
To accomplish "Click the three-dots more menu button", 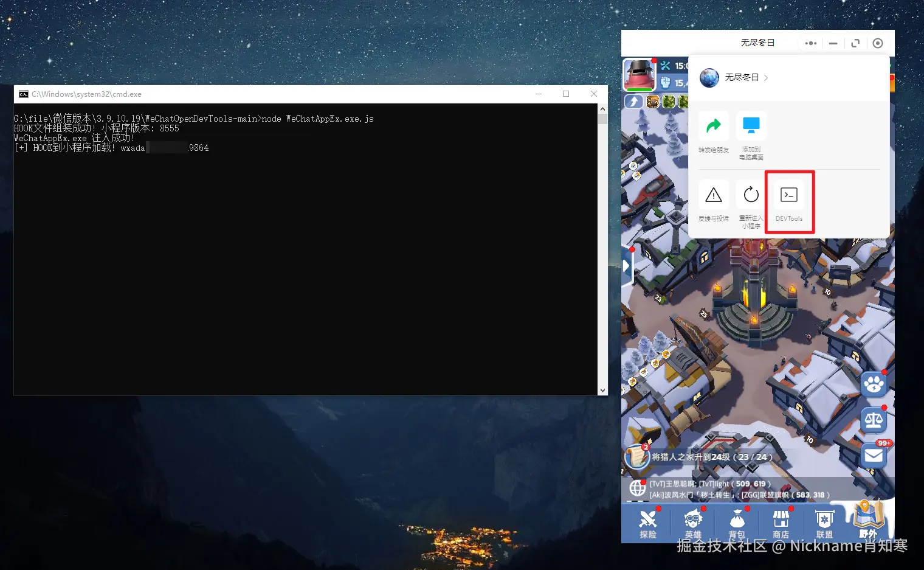I will [x=810, y=43].
